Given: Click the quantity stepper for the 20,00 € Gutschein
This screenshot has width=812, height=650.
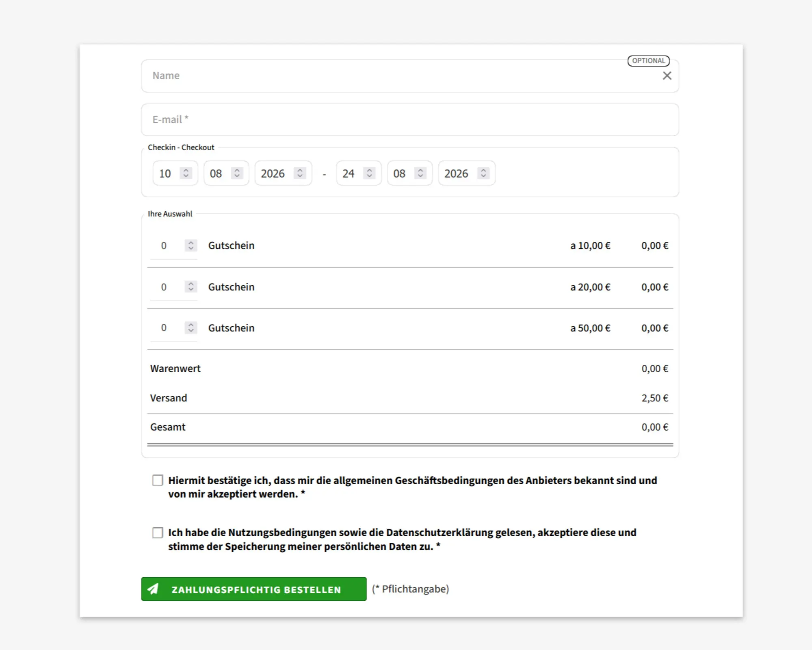Looking at the screenshot, I should coord(191,287).
